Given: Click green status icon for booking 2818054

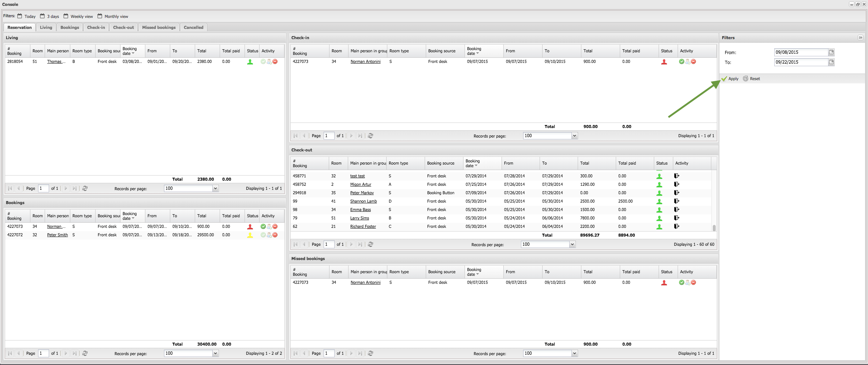Looking at the screenshot, I should [250, 62].
